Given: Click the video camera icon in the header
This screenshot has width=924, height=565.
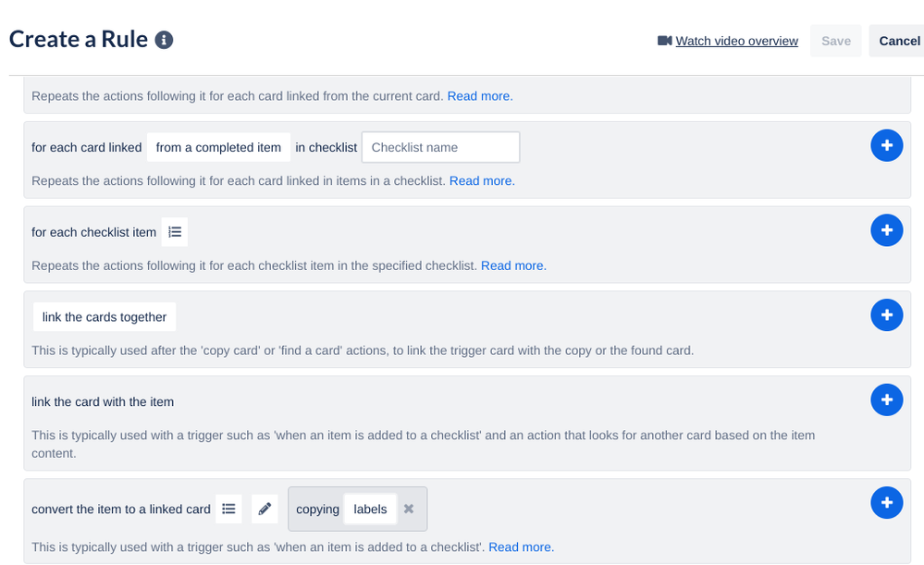Looking at the screenshot, I should click(x=663, y=40).
